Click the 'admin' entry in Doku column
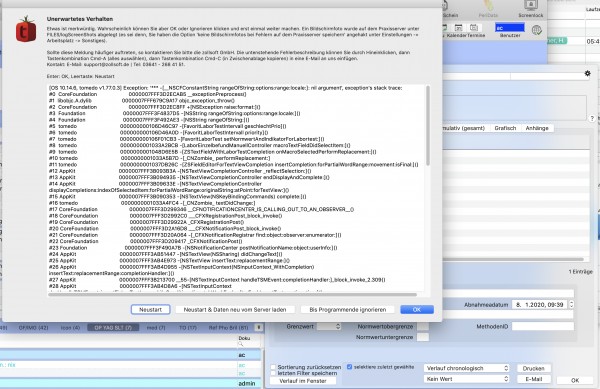 246,383
